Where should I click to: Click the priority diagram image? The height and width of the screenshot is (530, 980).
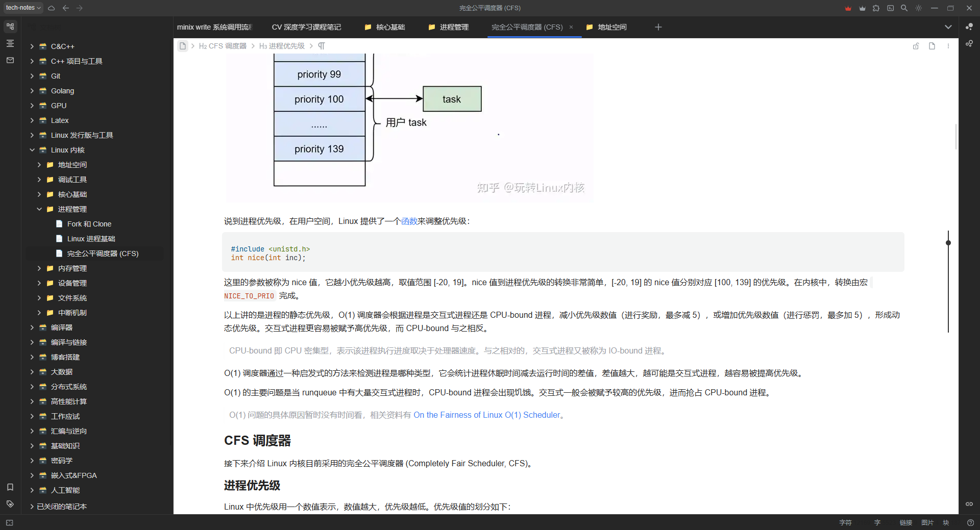pyautogui.click(x=409, y=127)
